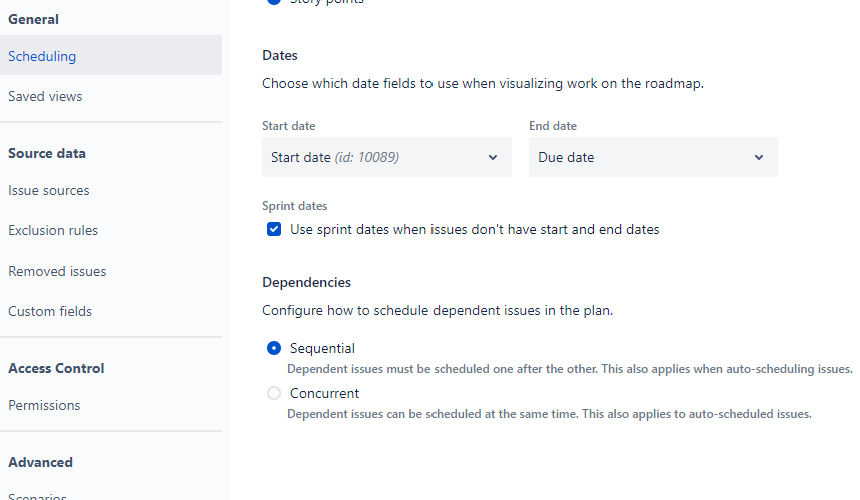
Task: Go to Saved views settings
Action: point(45,96)
